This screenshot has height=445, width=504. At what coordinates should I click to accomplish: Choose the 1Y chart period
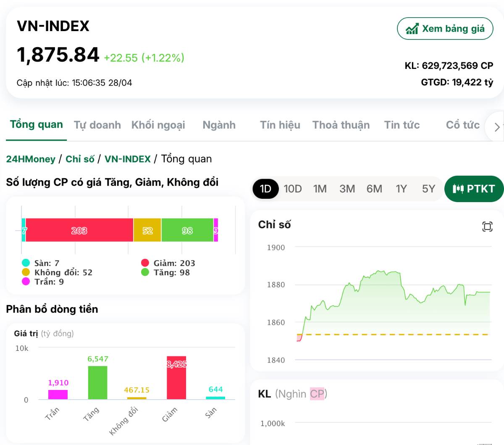tap(401, 189)
